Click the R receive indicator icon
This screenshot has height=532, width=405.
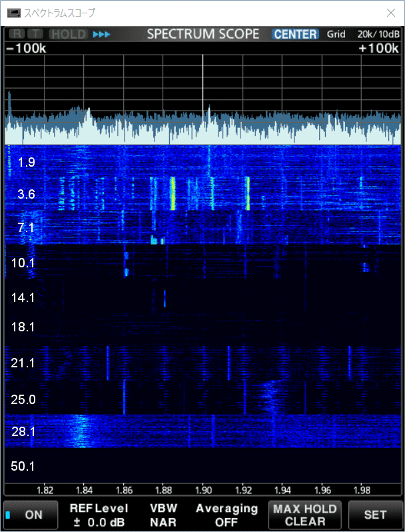point(17,34)
